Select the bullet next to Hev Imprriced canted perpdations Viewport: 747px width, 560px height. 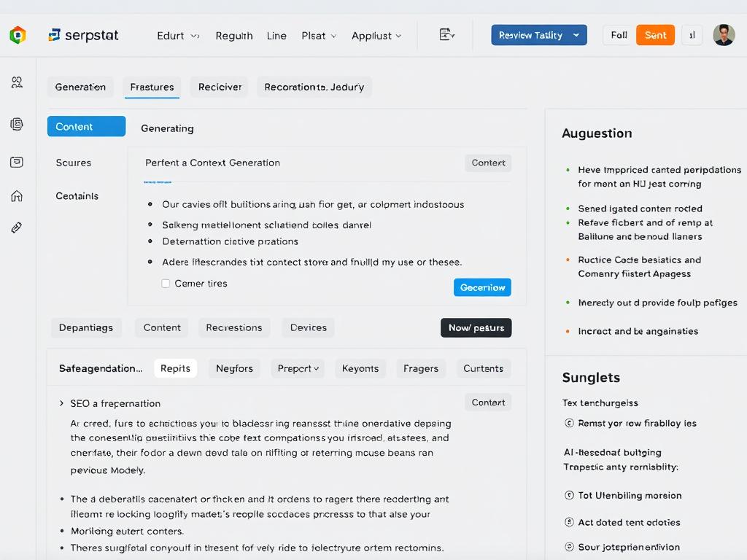tap(569, 169)
